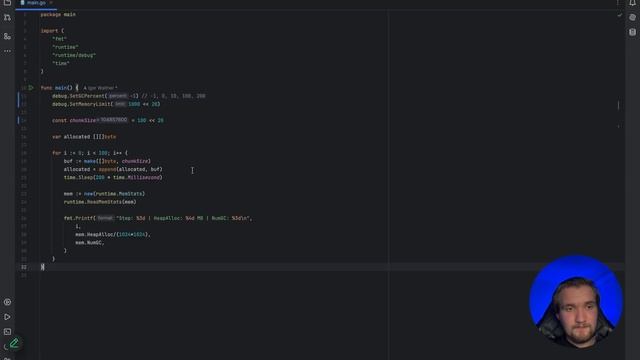Click 'allocated = append(allocated, buf)' line
The image size is (640, 360).
tap(113, 169)
